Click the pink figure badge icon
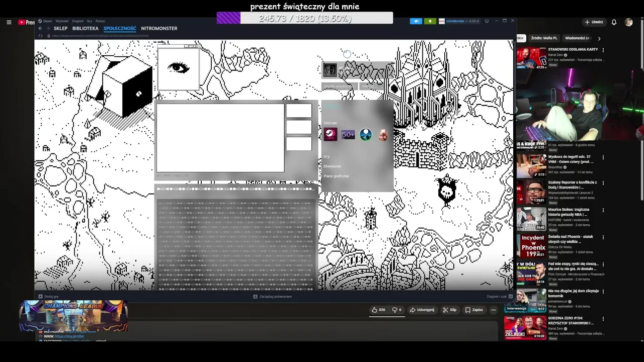The width and height of the screenshot is (644, 362). click(x=383, y=135)
